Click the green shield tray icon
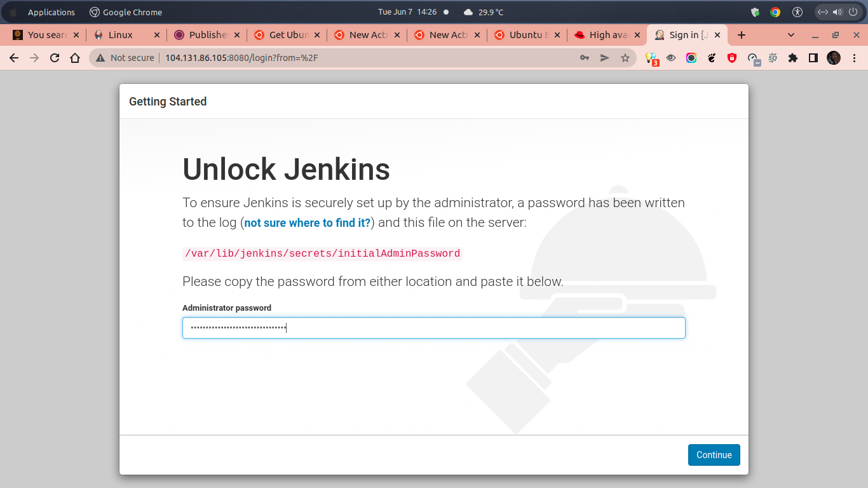The width and height of the screenshot is (868, 488). [x=756, y=12]
